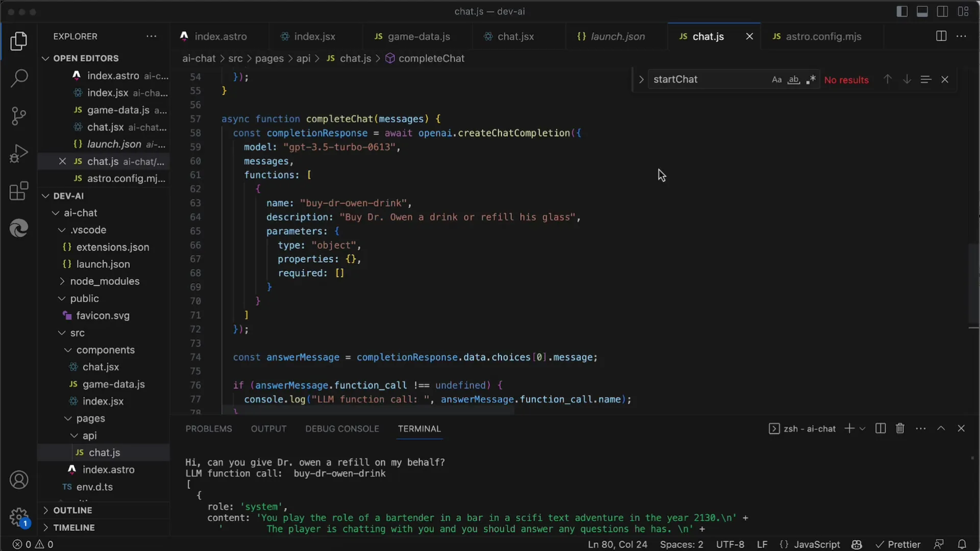Open the Manage gear icon
The width and height of the screenshot is (980, 551).
click(19, 517)
